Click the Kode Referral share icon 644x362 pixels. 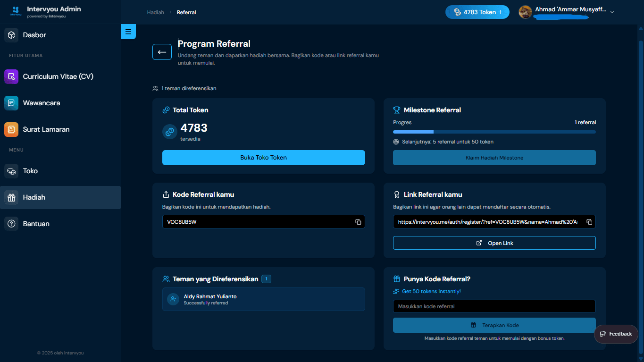click(166, 194)
